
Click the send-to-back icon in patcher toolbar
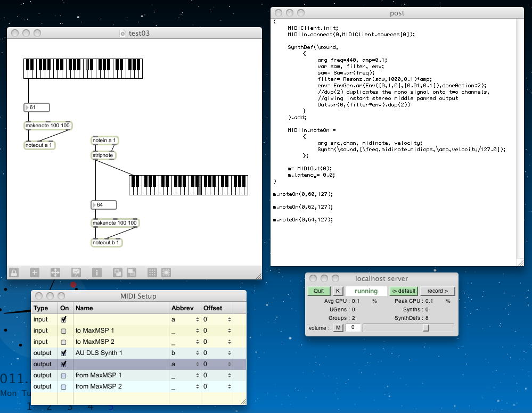coord(130,272)
